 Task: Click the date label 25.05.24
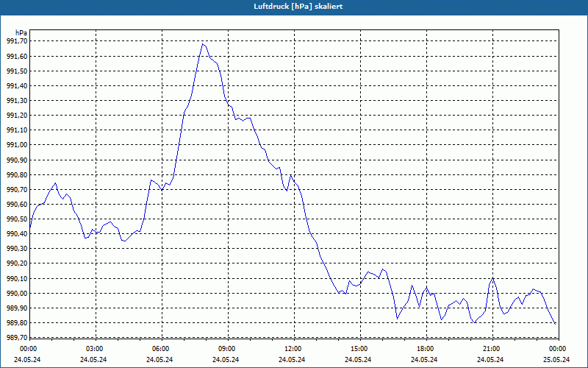coord(556,360)
